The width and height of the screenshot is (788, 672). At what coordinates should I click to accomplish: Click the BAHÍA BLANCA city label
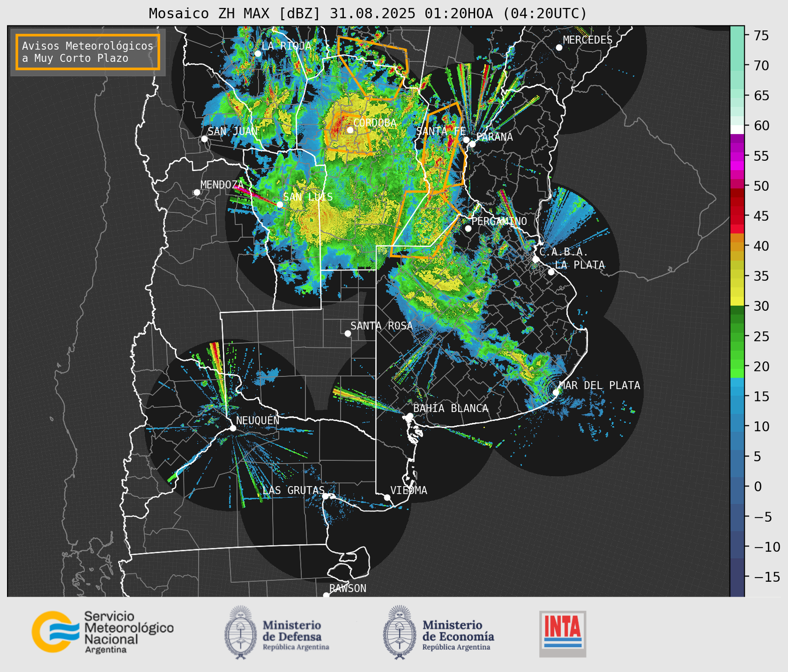[451, 408]
